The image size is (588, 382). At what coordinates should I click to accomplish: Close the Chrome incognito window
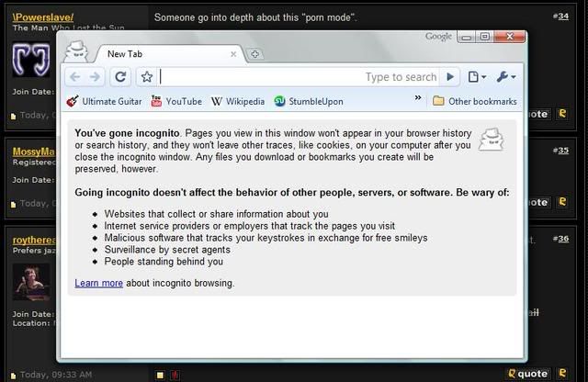point(510,37)
